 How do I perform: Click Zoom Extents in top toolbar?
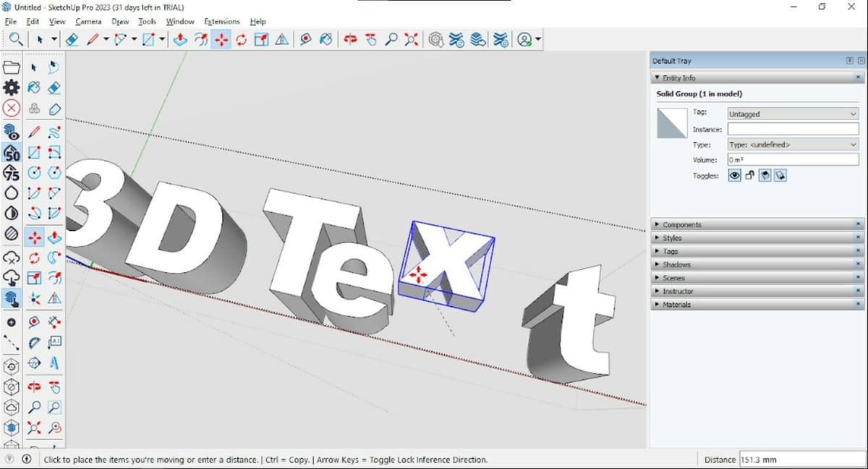click(x=412, y=40)
